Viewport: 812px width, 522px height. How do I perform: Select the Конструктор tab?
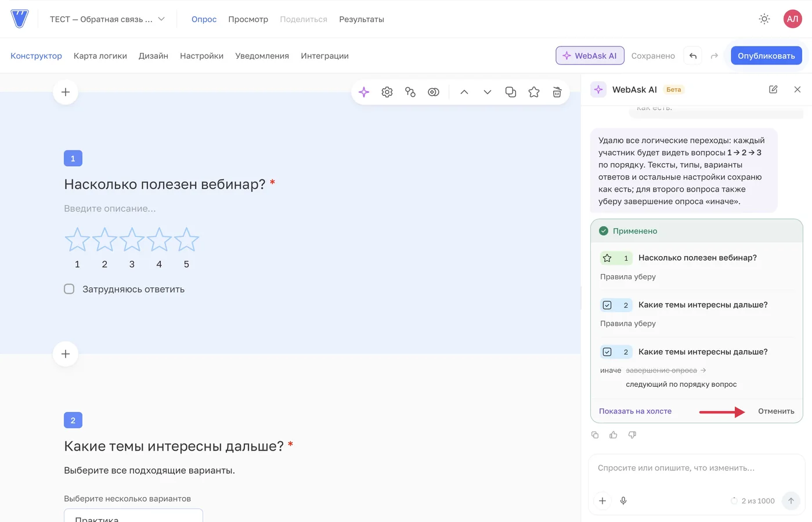[36, 56]
